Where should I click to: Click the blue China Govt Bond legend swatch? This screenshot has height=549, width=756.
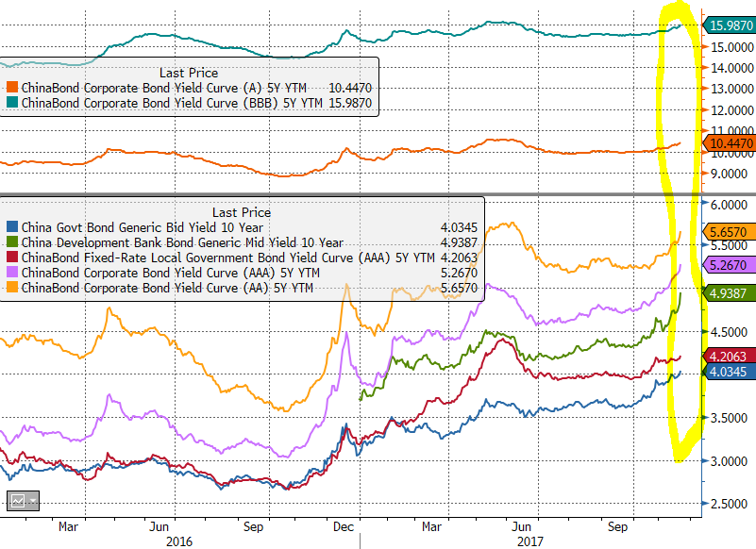(12, 227)
